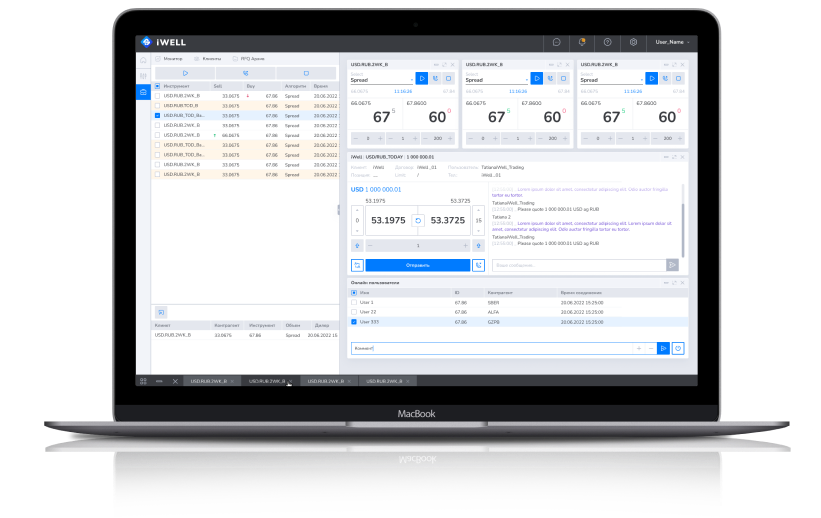Click the blue Отправить button

click(416, 265)
